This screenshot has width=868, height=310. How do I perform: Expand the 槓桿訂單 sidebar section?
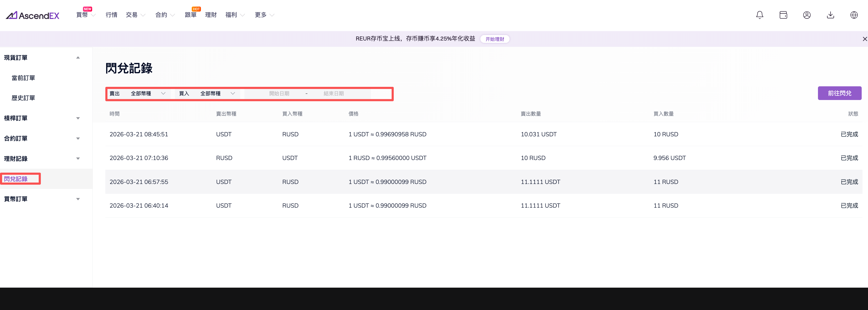(x=78, y=118)
